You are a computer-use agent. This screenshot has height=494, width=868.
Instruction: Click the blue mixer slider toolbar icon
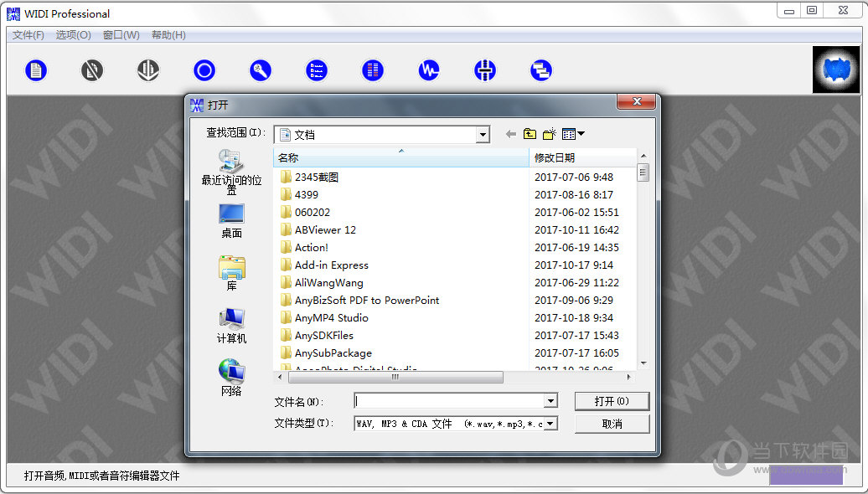[485, 70]
